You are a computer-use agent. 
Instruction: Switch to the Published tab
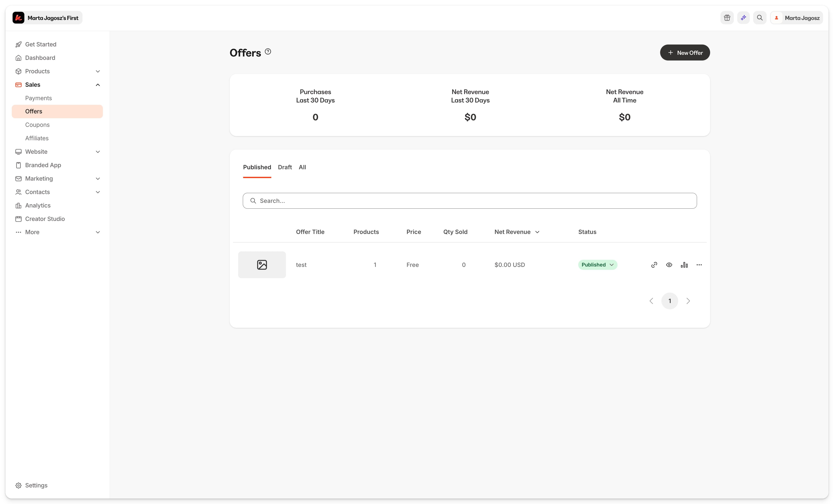click(257, 167)
